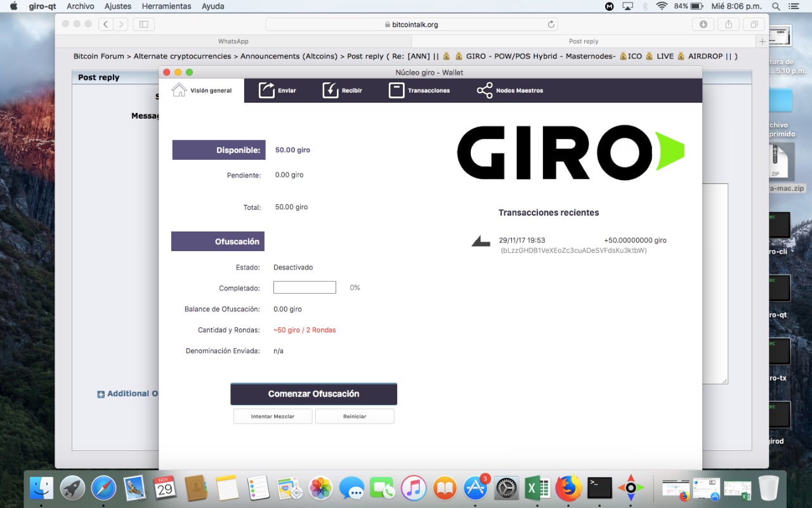
Task: Open Excel from the Dock
Action: [538, 488]
